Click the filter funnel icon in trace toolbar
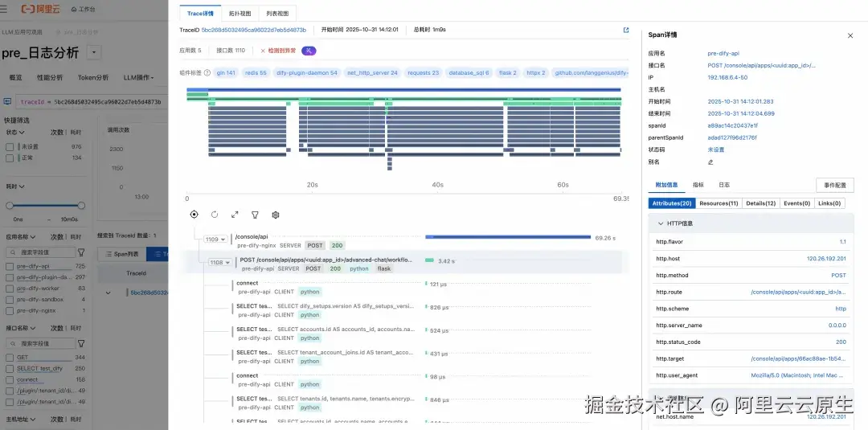This screenshot has height=430, width=868. click(x=256, y=215)
